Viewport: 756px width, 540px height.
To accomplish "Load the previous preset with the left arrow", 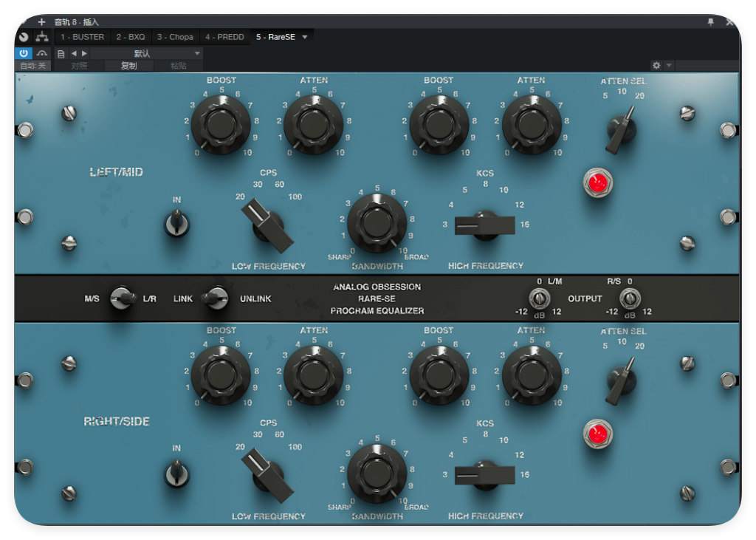I will 74,54.
